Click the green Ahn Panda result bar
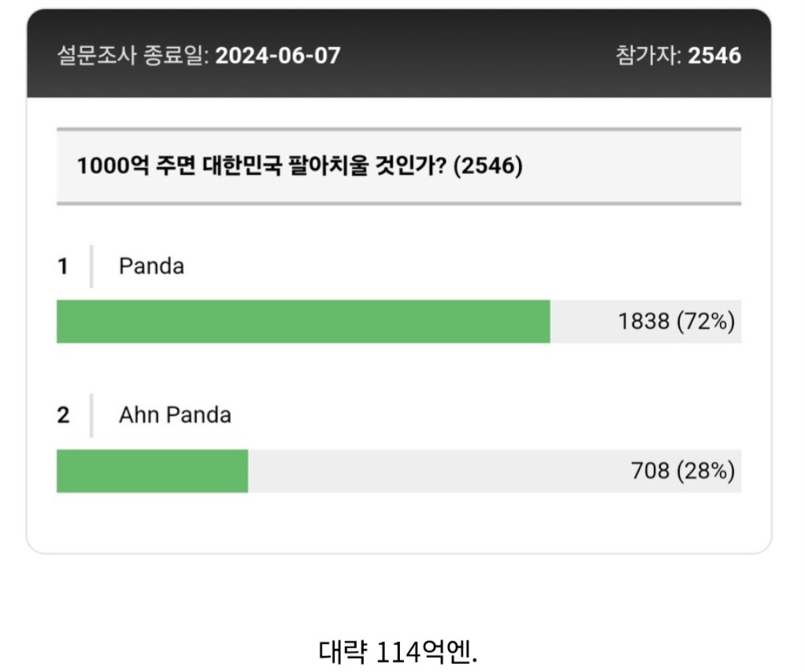This screenshot has height=672, width=805. (152, 471)
